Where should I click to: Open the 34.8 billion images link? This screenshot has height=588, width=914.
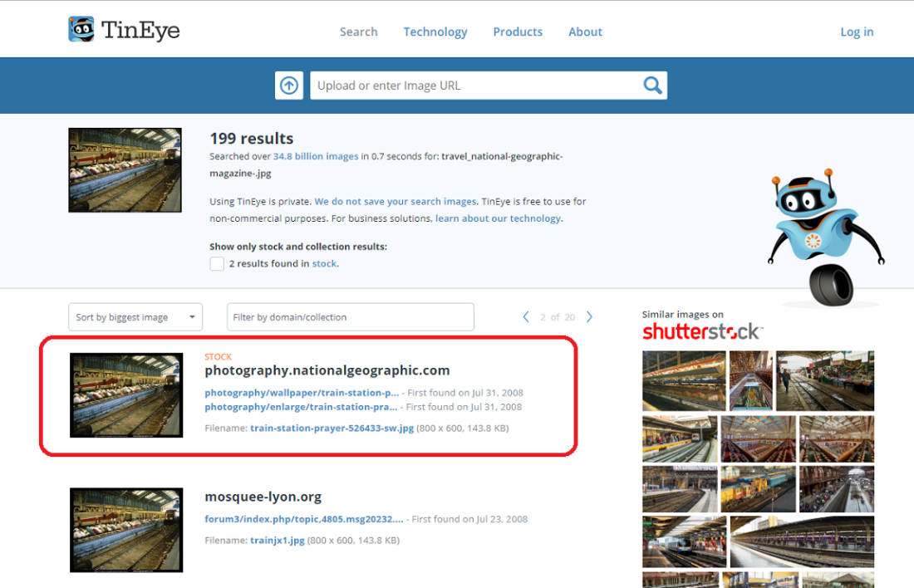316,156
